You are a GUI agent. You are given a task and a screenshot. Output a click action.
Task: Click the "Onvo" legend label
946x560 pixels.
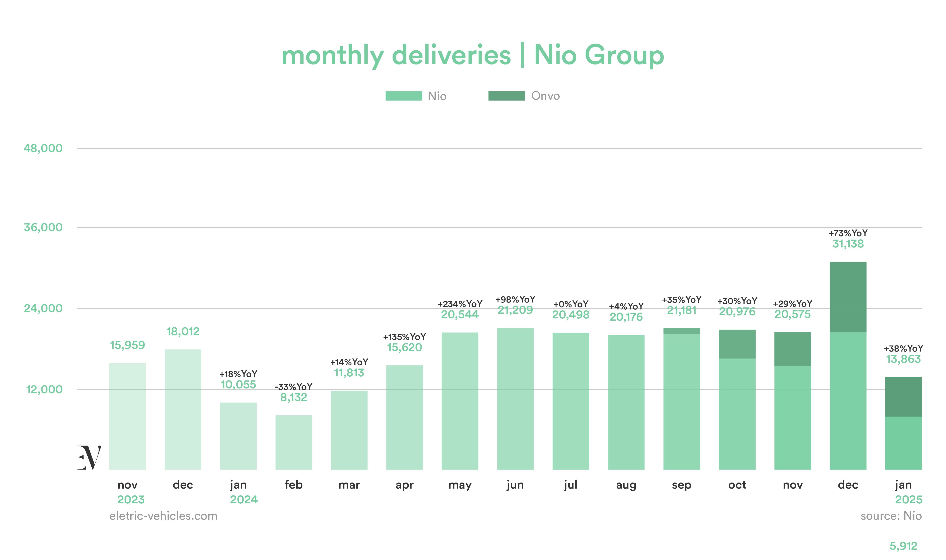coord(545,96)
